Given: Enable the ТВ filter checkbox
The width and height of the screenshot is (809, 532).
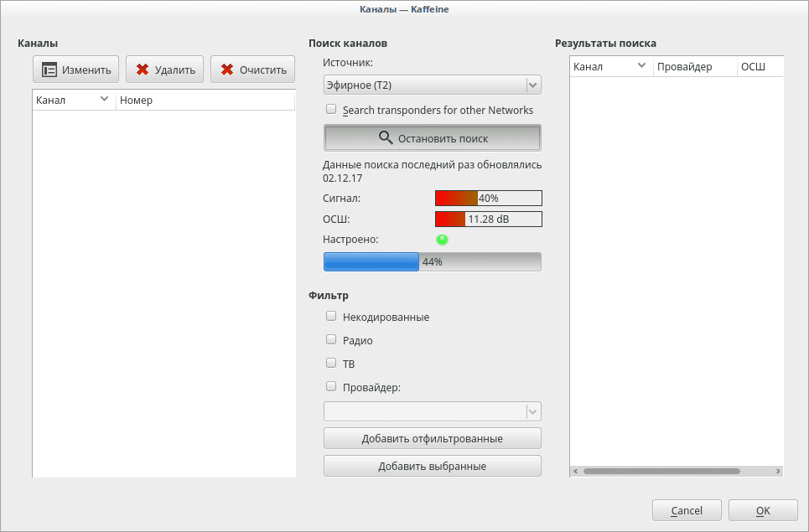Looking at the screenshot, I should coord(331,364).
